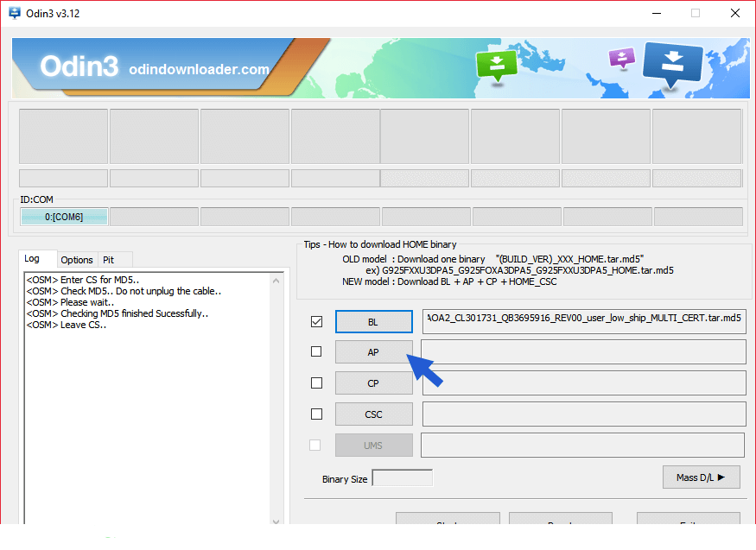The height and width of the screenshot is (550, 756).
Task: Click the BL file path field
Action: [584, 321]
